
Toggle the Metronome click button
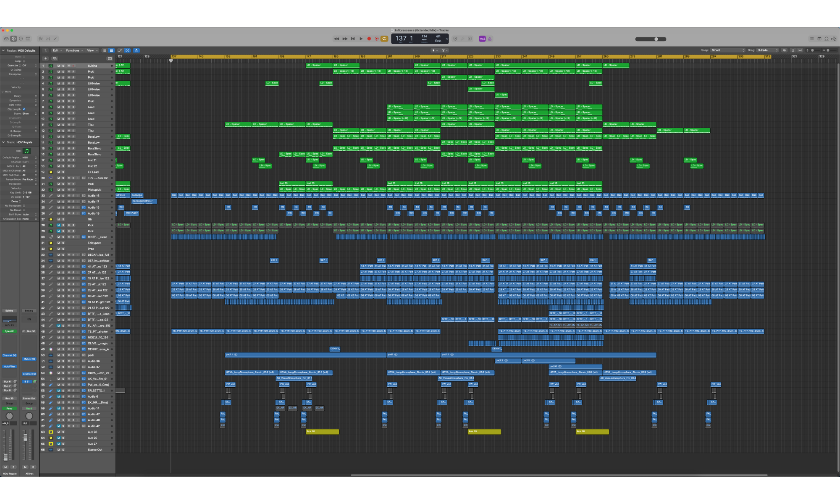tap(490, 39)
